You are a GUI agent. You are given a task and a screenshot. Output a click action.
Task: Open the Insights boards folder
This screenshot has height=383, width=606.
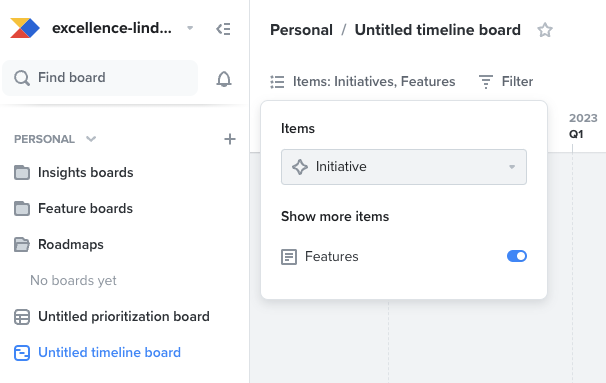pos(73,172)
